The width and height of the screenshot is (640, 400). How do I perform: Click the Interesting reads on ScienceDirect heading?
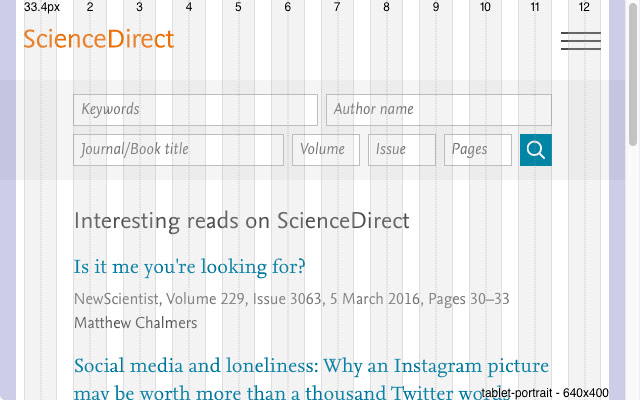241,221
